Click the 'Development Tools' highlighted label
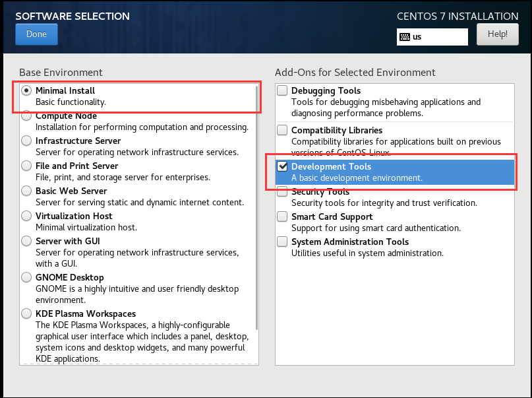 click(331, 166)
